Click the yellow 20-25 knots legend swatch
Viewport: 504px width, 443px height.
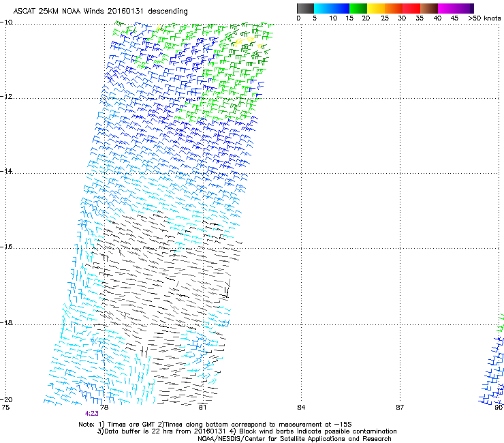(376, 8)
